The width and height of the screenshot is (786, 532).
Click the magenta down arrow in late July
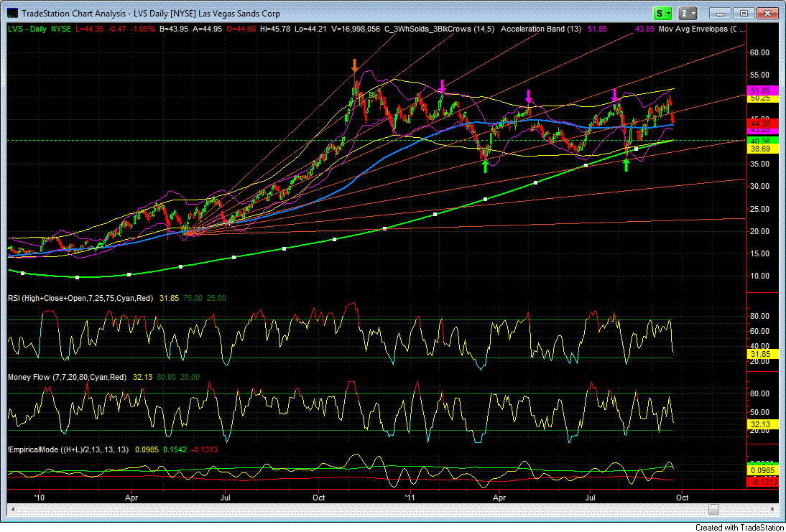pyautogui.click(x=614, y=95)
